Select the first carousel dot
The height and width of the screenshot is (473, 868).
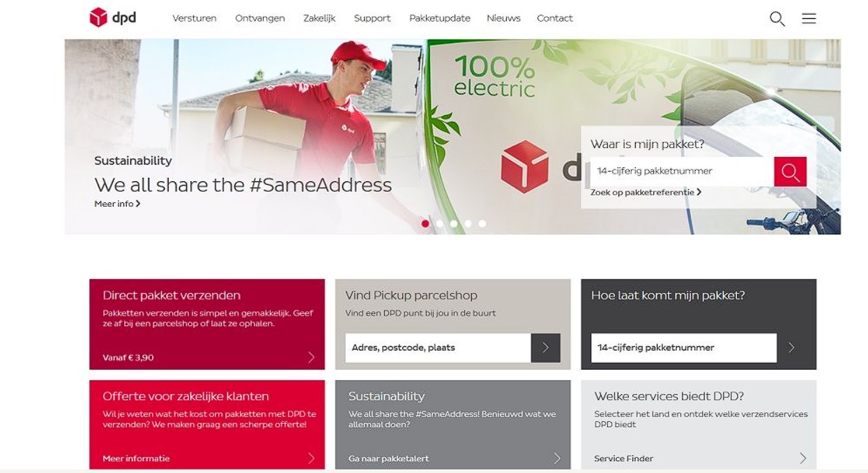click(425, 224)
